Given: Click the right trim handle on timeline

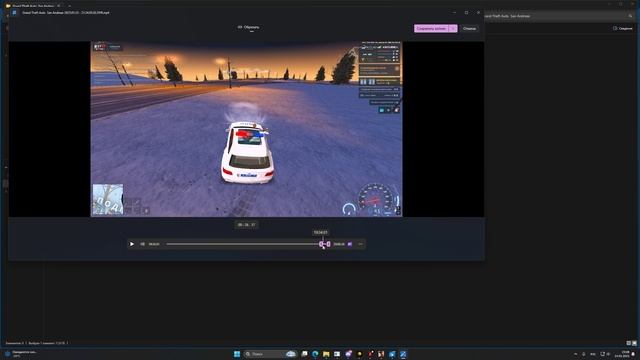Looking at the screenshot, I should (x=329, y=244).
